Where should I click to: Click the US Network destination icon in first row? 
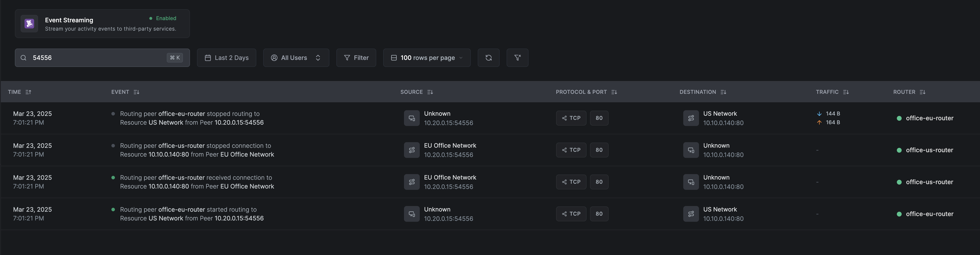[x=691, y=118]
